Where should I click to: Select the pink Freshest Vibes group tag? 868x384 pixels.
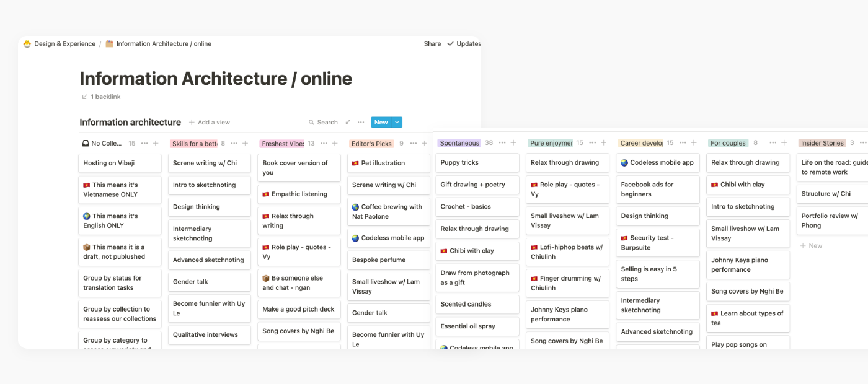[x=282, y=144]
